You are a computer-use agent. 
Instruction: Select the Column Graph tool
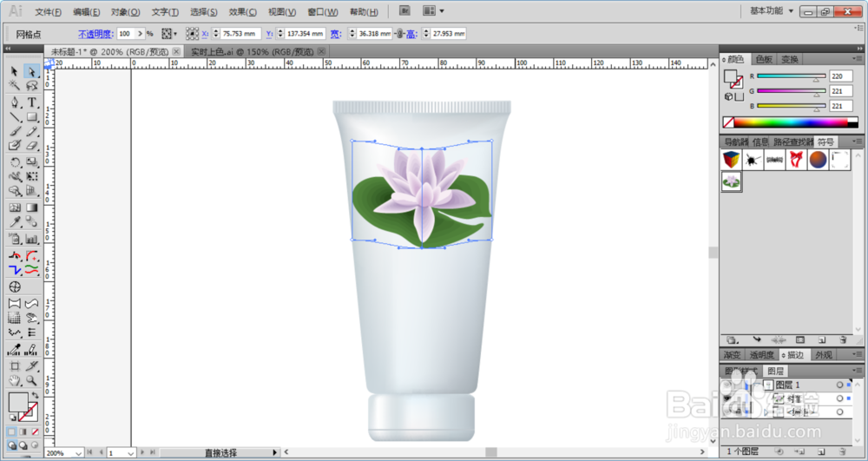click(31, 239)
